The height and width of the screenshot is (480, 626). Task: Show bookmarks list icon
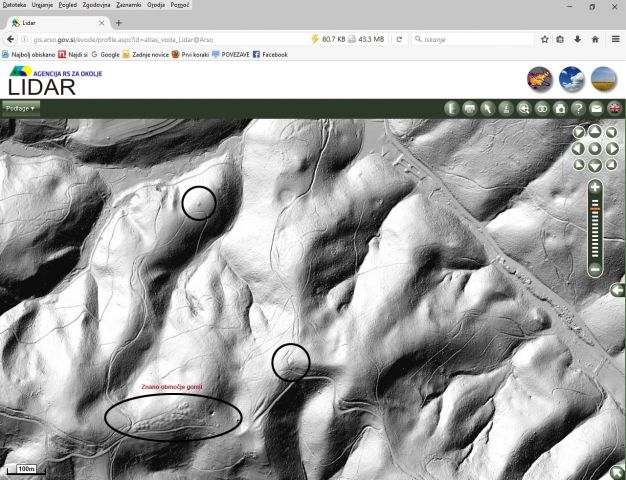pyautogui.click(x=560, y=39)
